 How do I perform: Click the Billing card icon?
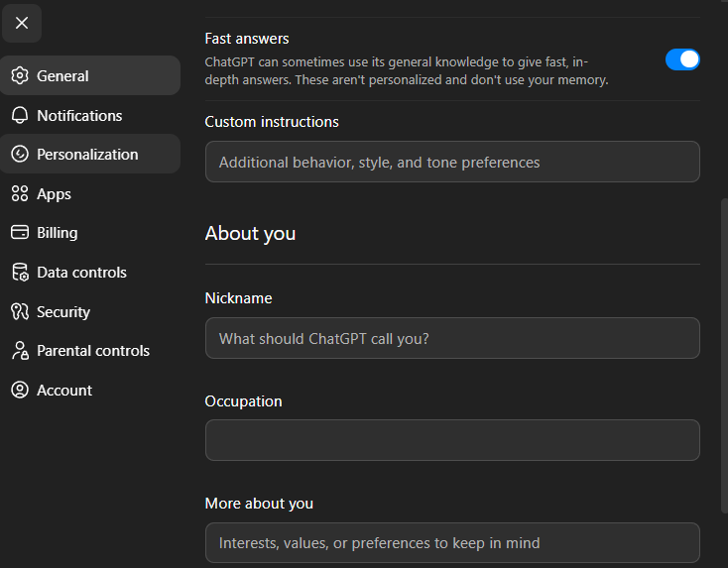pyautogui.click(x=20, y=232)
